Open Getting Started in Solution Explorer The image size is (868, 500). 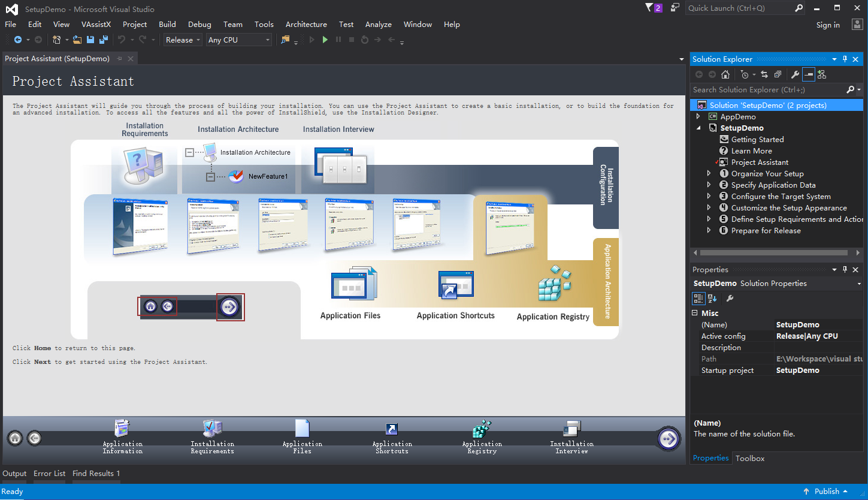(x=757, y=139)
